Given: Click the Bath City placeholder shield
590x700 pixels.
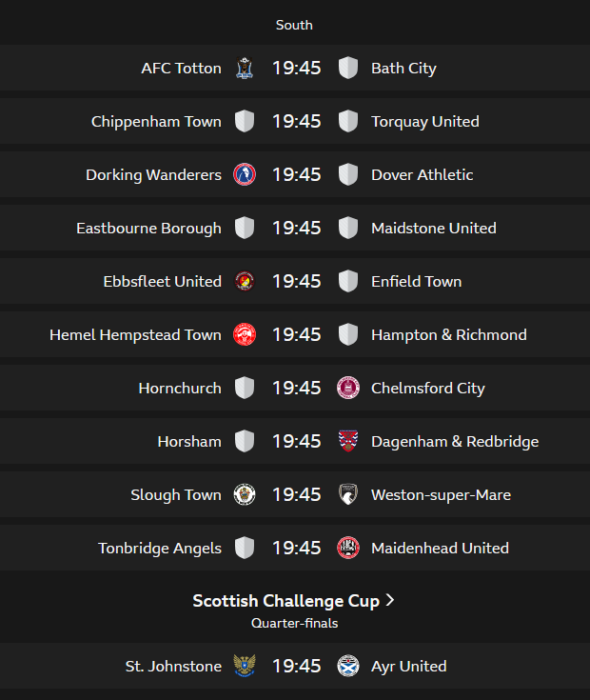Looking at the screenshot, I should coord(348,68).
